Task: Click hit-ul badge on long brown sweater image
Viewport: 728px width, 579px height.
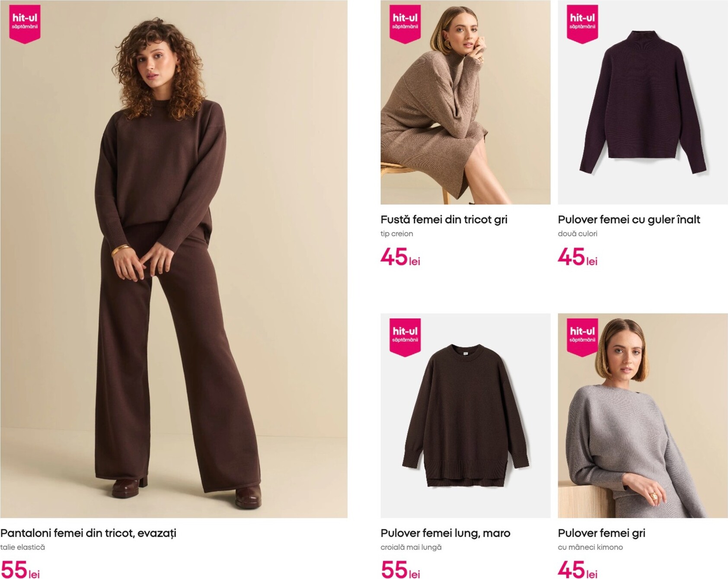Action: coord(405,337)
